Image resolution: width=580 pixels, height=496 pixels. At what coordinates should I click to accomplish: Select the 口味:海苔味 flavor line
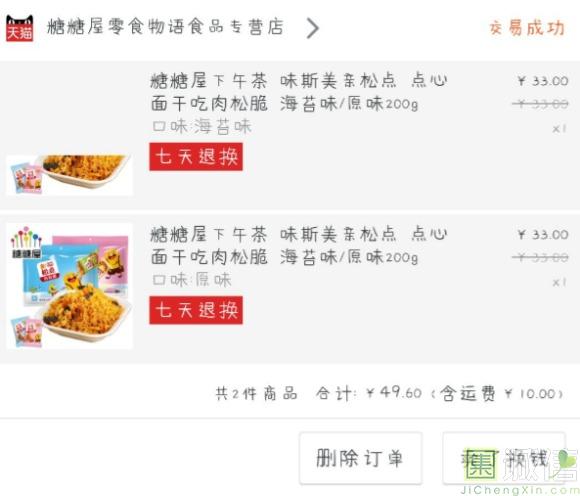[x=202, y=126]
